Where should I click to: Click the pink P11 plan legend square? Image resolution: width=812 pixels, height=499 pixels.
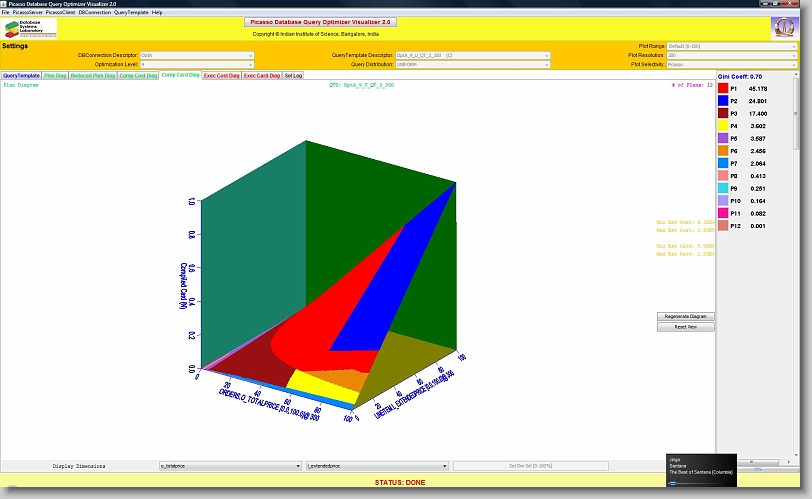point(724,213)
